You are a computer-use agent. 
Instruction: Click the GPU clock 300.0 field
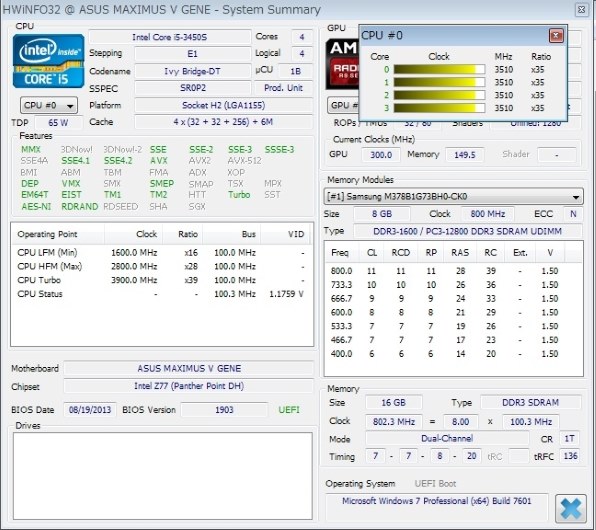coord(381,155)
